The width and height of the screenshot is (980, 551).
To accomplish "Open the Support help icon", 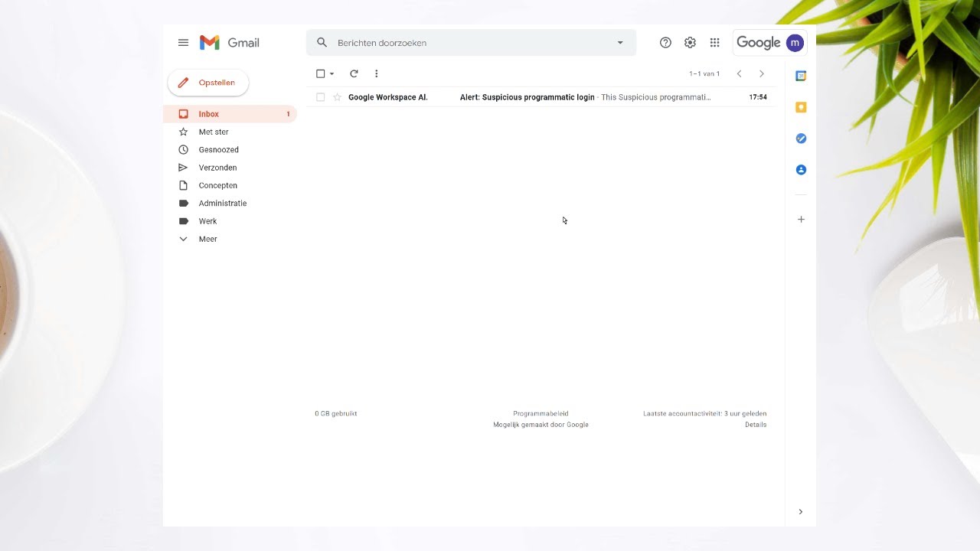I will 665,43.
